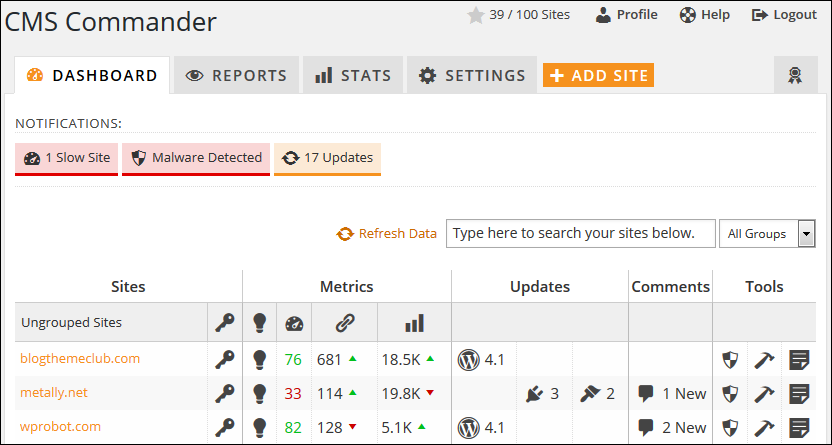The height and width of the screenshot is (445, 832).
Task: Open the 1 New comments for metally.net
Action: pos(672,394)
